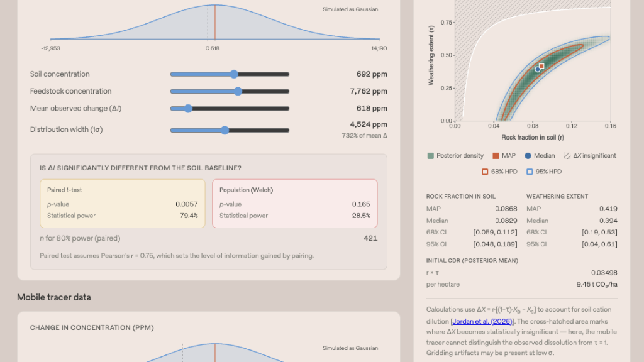The width and height of the screenshot is (644, 362).
Task: Click the weathering extent Median value 0.394
Action: (608, 221)
